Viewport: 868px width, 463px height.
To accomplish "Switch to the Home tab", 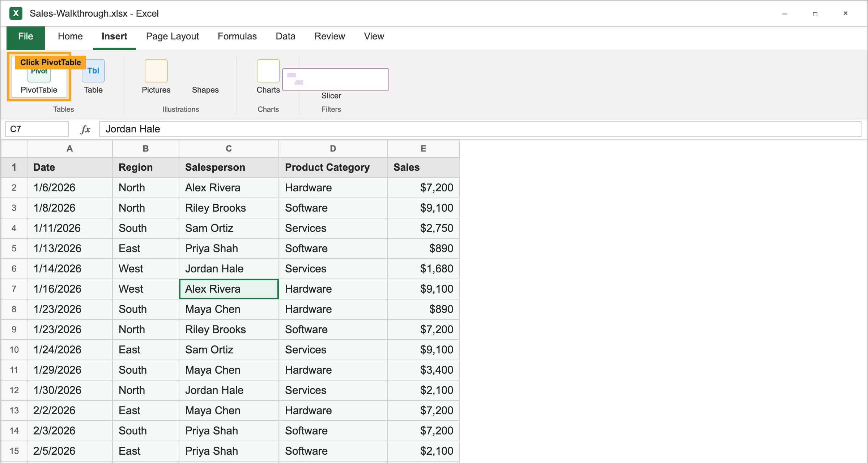I will click(70, 37).
